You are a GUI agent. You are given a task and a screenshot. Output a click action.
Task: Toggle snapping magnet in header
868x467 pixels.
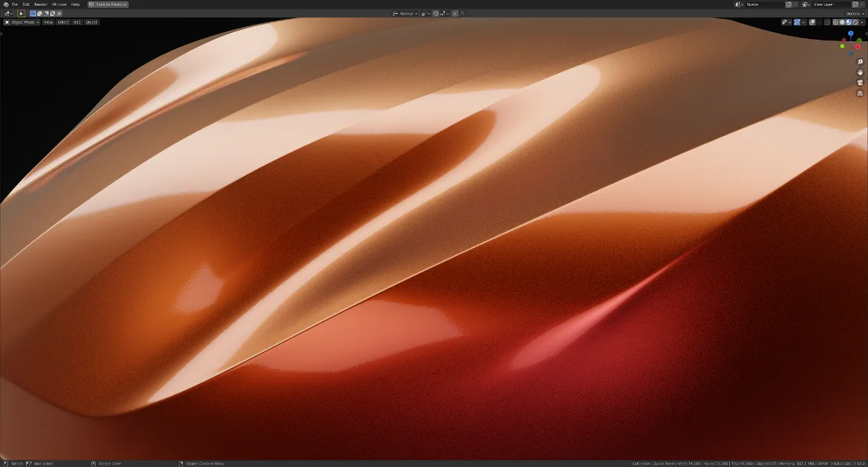(435, 13)
